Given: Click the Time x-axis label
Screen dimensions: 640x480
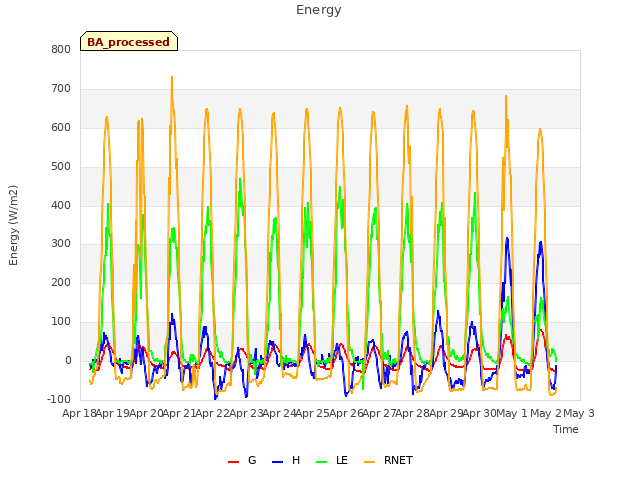Looking at the screenshot, I should coord(566,429).
